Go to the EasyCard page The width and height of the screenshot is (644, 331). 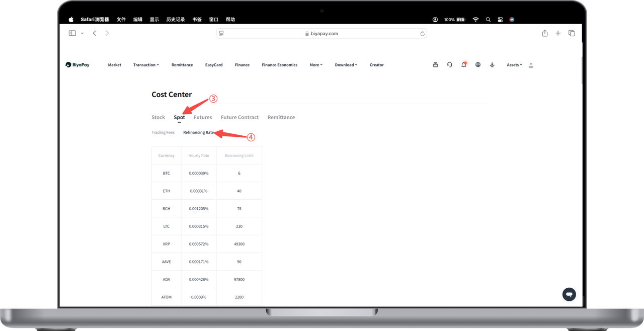click(214, 65)
